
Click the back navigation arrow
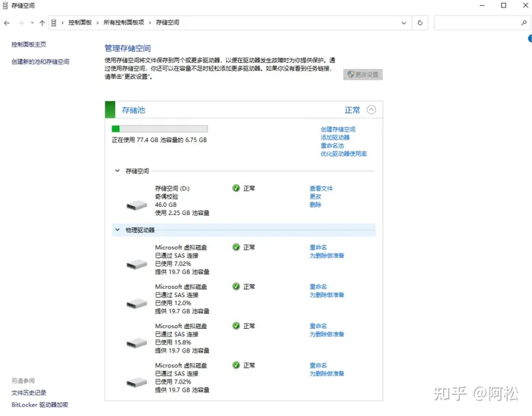[x=8, y=23]
